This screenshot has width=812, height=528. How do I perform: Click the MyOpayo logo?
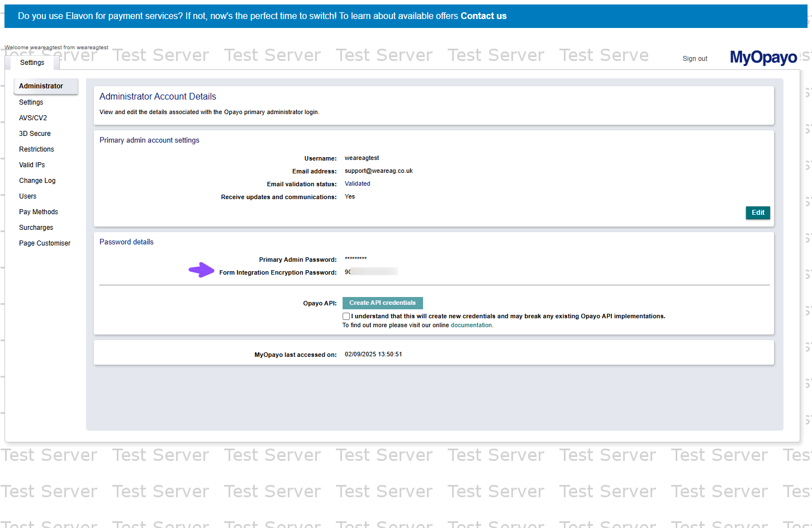click(763, 57)
